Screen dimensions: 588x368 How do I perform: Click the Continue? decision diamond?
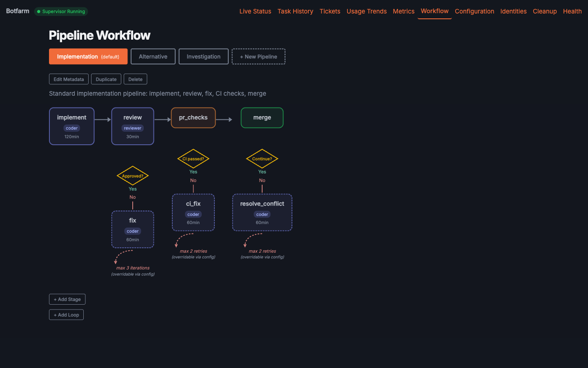pos(262,159)
